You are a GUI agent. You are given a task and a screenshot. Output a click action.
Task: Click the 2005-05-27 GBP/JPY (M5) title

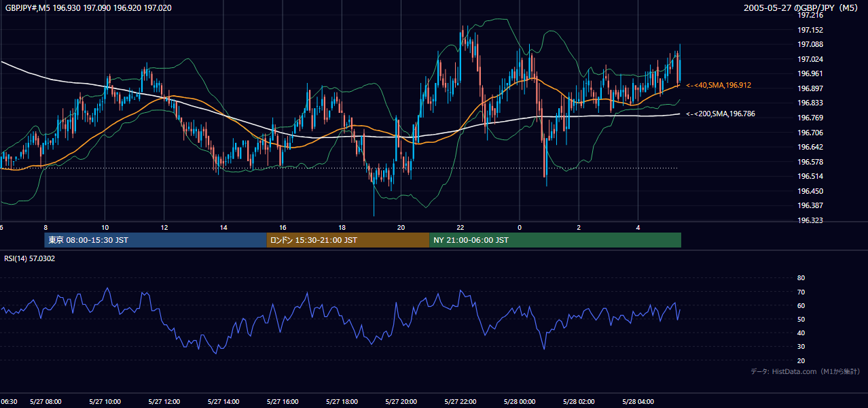pyautogui.click(x=800, y=8)
